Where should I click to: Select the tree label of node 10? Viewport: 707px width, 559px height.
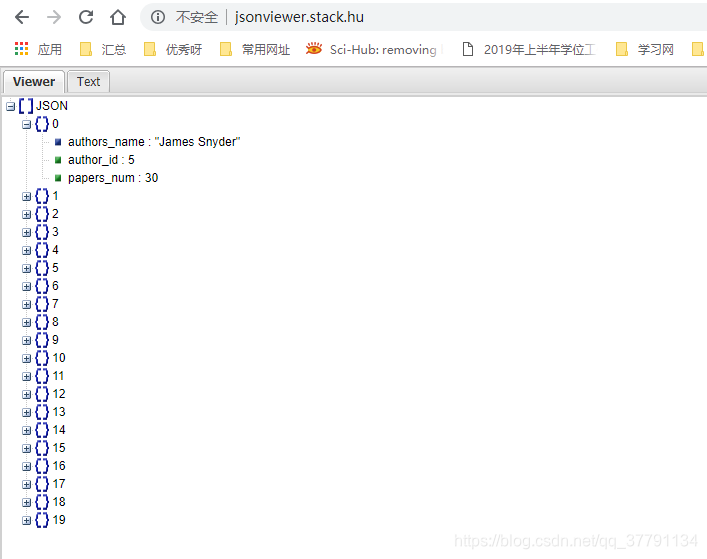tap(59, 358)
